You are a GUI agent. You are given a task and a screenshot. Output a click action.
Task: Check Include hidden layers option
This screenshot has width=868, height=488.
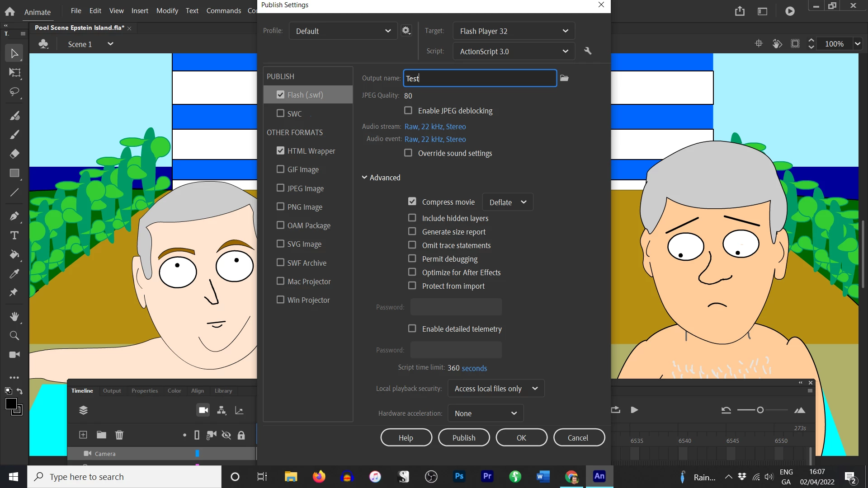[412, 218]
